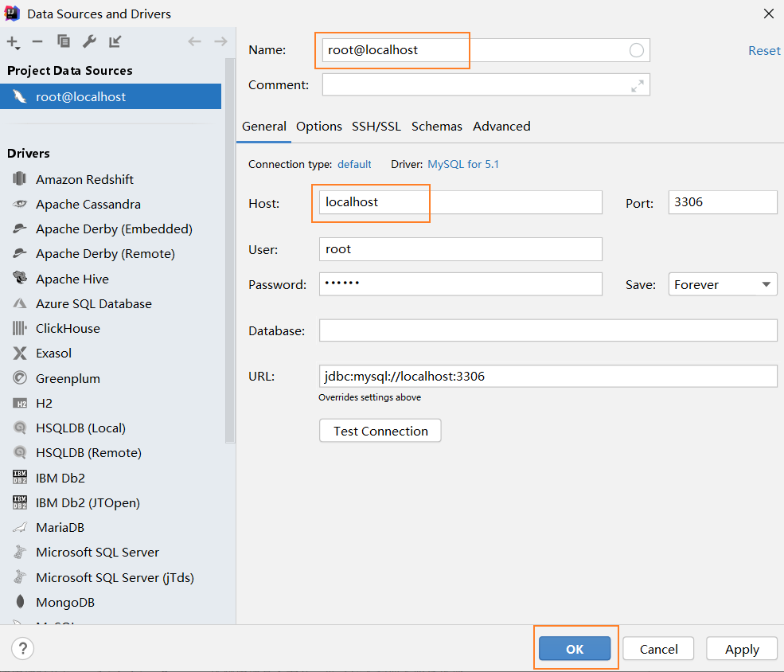Click the Cancel button
784x672 pixels.
658,648
